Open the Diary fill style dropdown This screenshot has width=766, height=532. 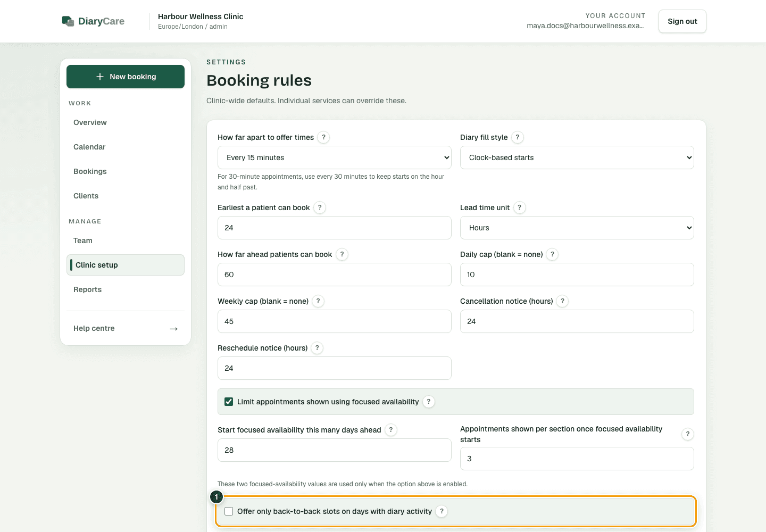577,157
